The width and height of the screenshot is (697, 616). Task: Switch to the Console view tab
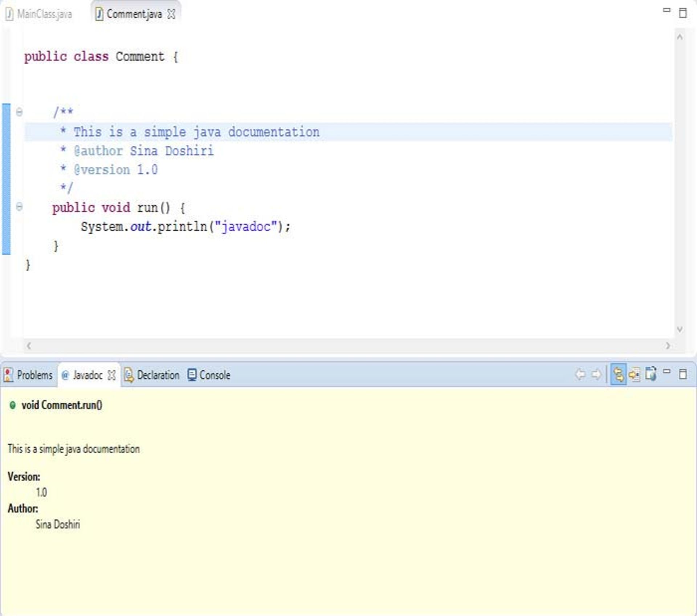[209, 375]
